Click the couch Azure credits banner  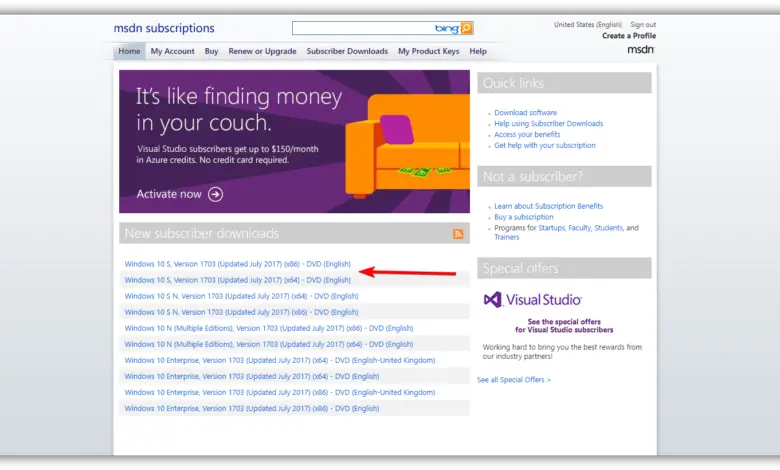[294, 141]
